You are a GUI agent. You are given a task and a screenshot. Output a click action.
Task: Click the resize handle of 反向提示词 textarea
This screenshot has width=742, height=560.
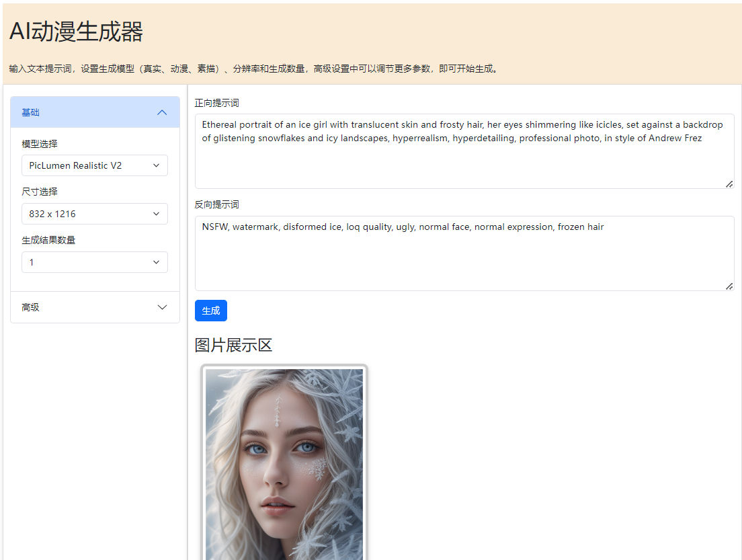tap(729, 286)
